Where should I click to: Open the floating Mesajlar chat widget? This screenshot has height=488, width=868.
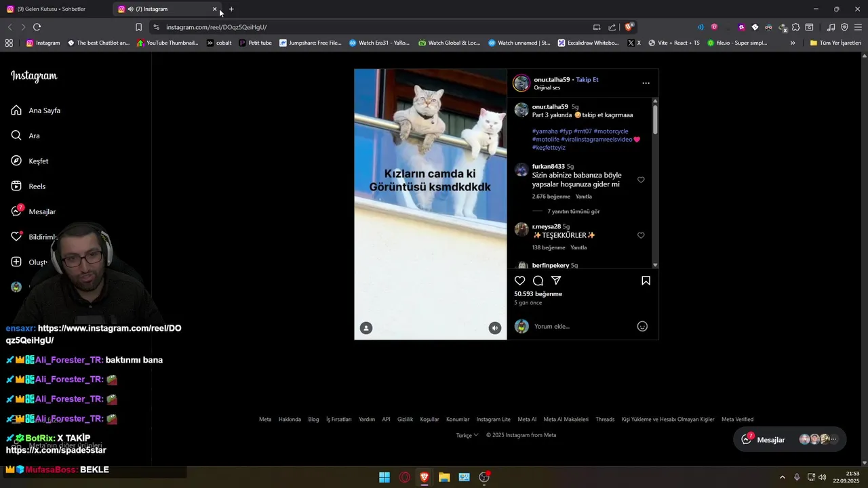click(790, 439)
